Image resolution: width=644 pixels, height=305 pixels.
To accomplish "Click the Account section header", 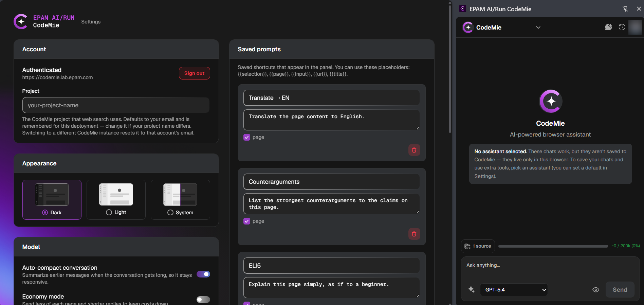I will point(116,49).
